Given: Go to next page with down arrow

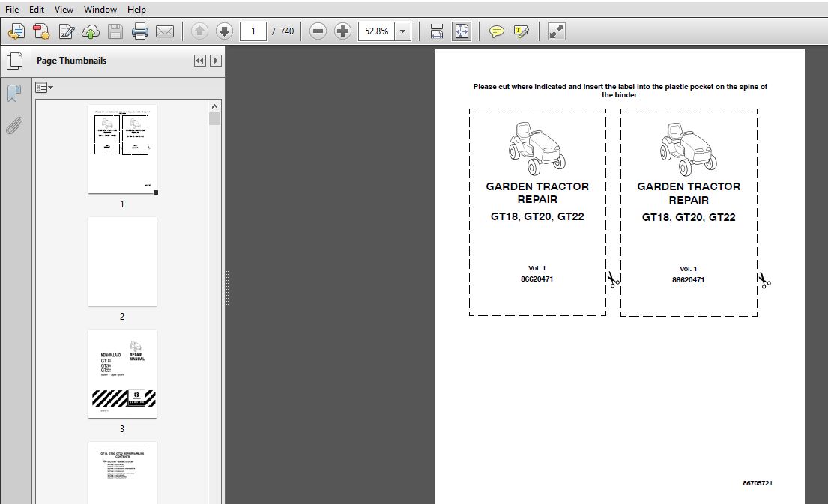Looking at the screenshot, I should click(224, 31).
